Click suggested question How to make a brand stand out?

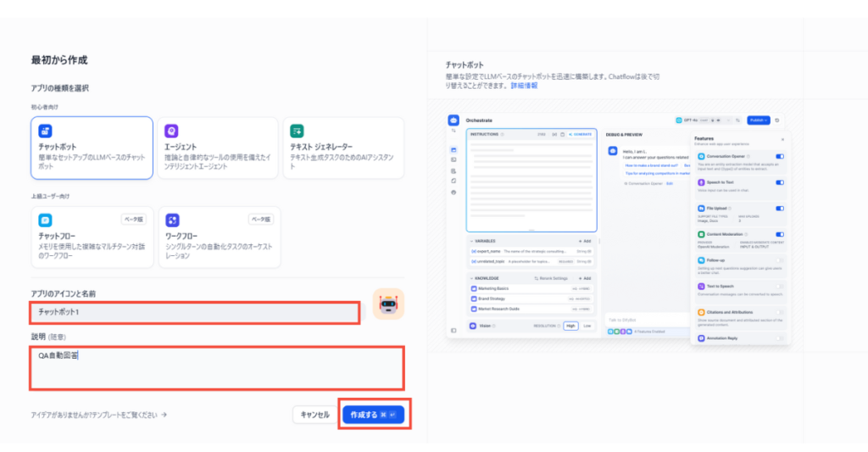coord(652,165)
